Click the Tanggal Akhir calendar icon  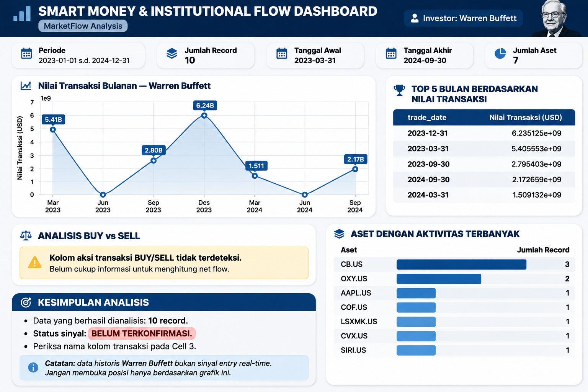click(x=391, y=54)
